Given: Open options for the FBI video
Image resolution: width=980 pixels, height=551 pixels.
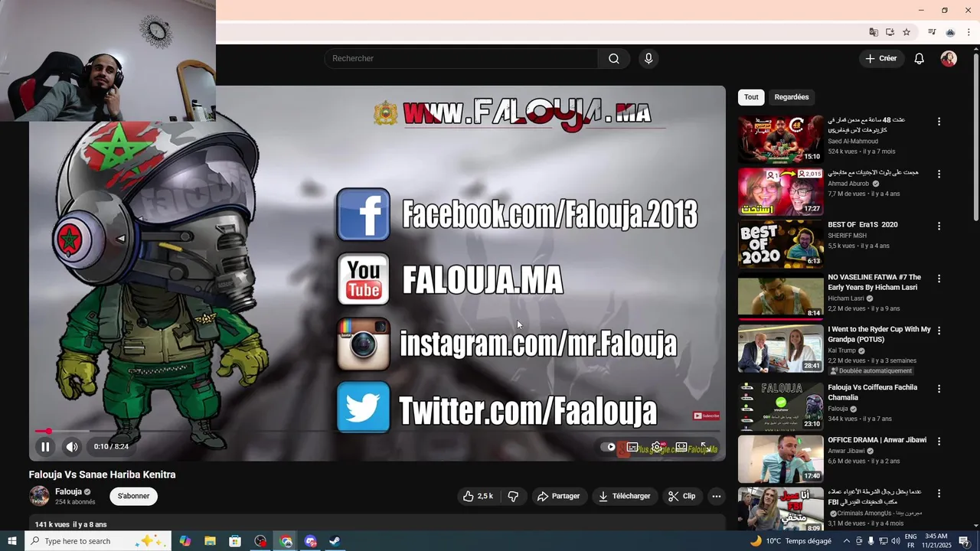Looking at the screenshot, I should click(939, 494).
